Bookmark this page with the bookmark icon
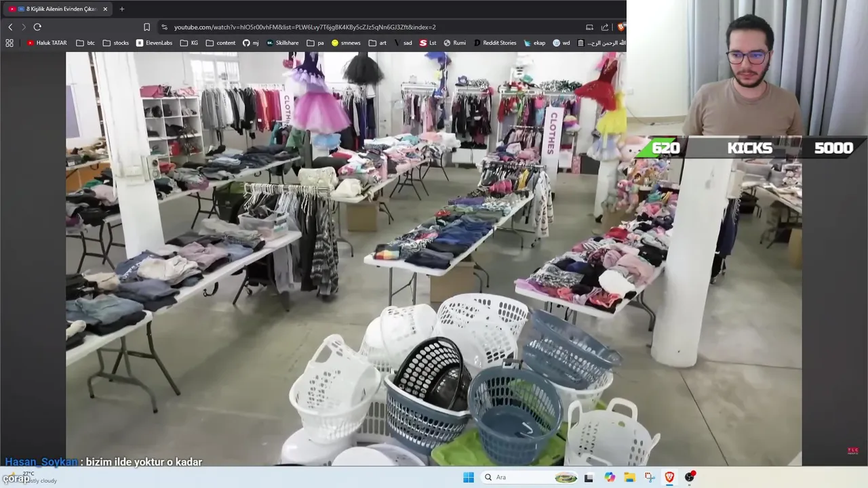Image resolution: width=868 pixels, height=488 pixels. (146, 27)
